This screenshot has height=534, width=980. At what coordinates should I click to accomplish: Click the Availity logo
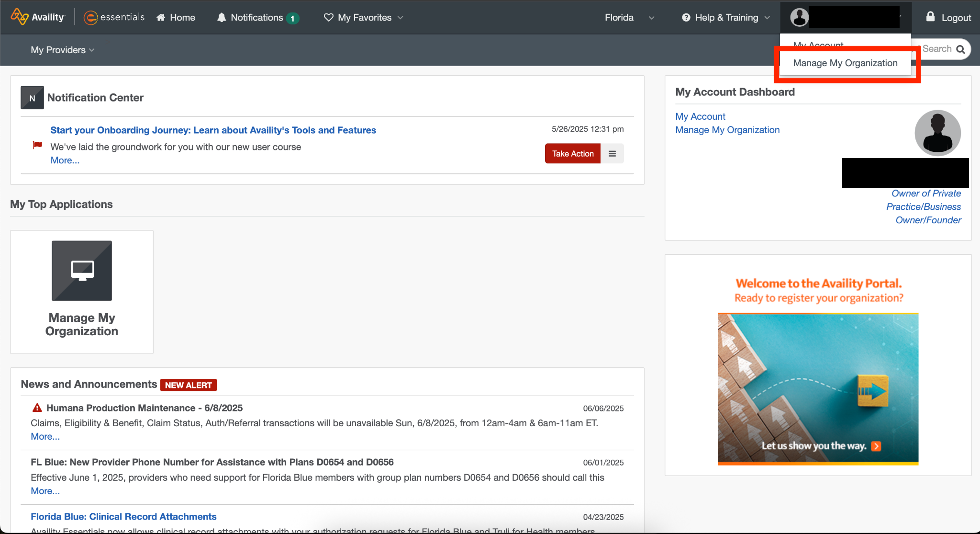pos(38,17)
